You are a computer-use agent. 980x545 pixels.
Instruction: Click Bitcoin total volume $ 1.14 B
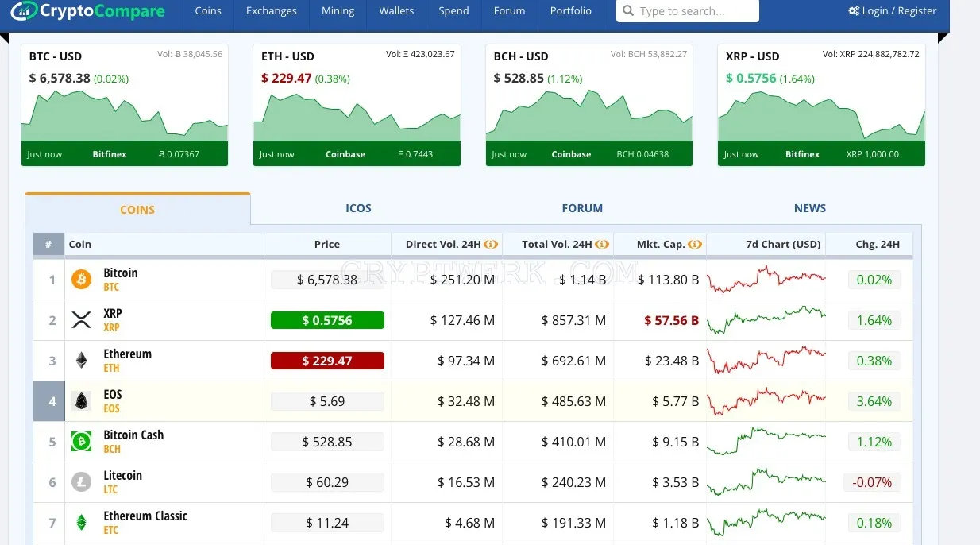[x=582, y=280]
